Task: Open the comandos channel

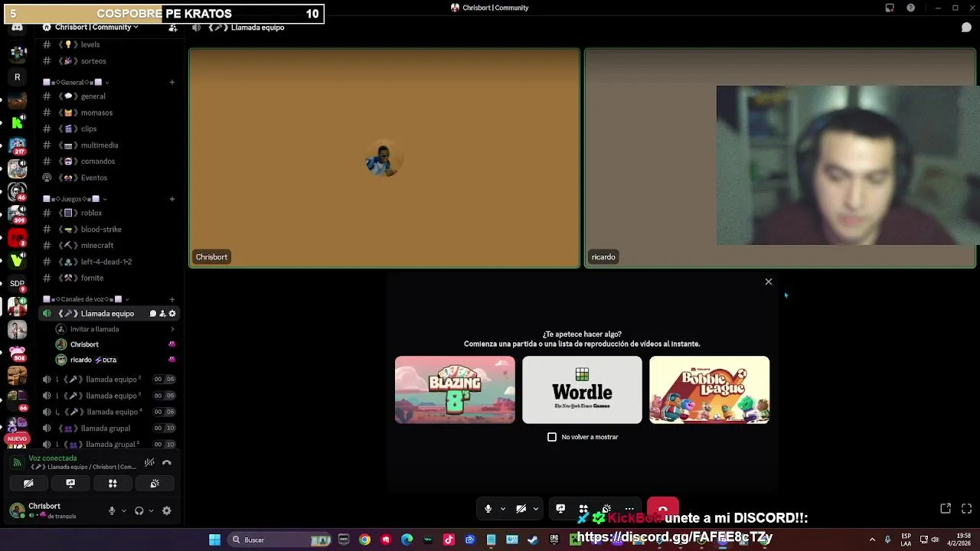Action: pos(109,161)
